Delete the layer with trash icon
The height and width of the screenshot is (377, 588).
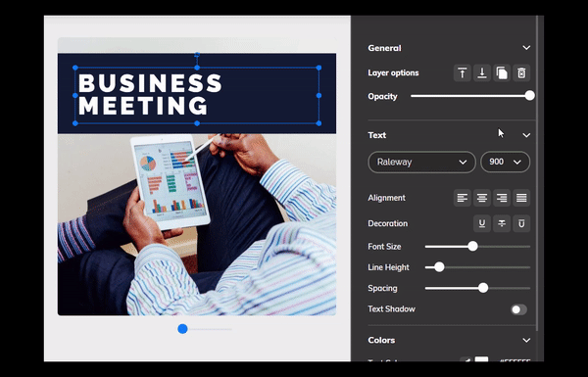(x=521, y=72)
